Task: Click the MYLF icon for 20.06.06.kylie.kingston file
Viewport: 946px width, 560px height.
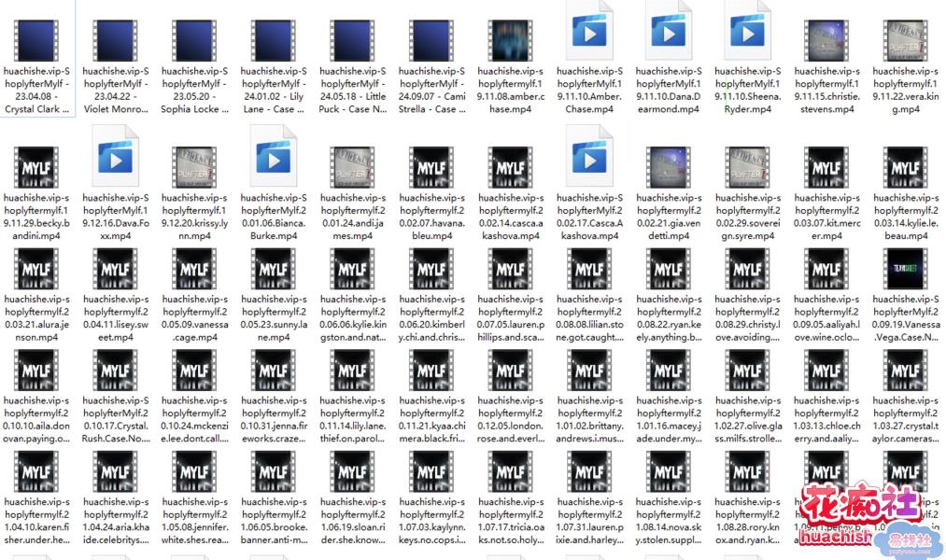Action: click(x=352, y=269)
